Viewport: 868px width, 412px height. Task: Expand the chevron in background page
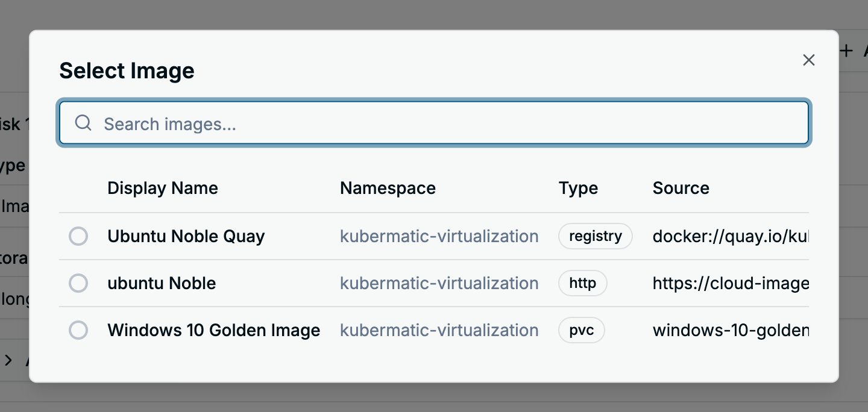[x=8, y=361]
